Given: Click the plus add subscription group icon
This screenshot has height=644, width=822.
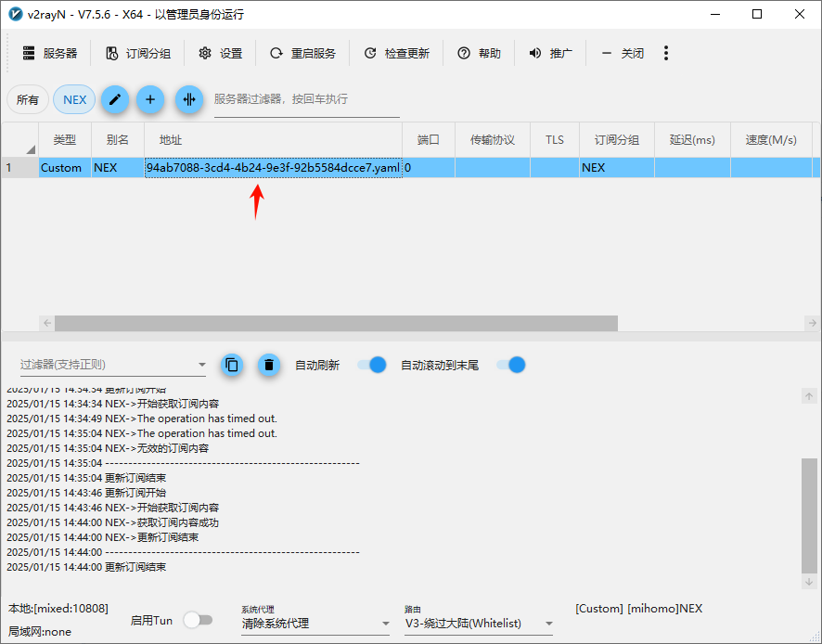Looking at the screenshot, I should click(x=150, y=100).
